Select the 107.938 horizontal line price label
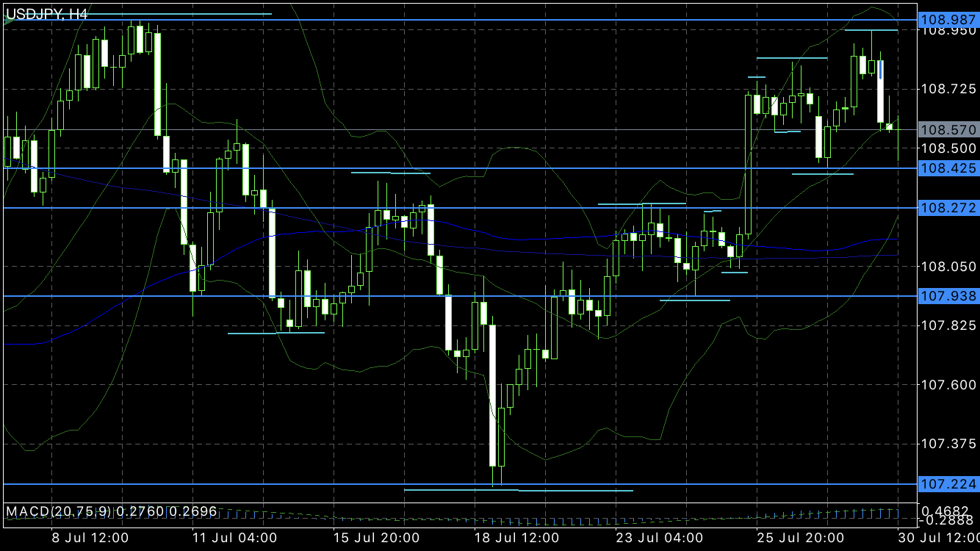 tap(948, 296)
